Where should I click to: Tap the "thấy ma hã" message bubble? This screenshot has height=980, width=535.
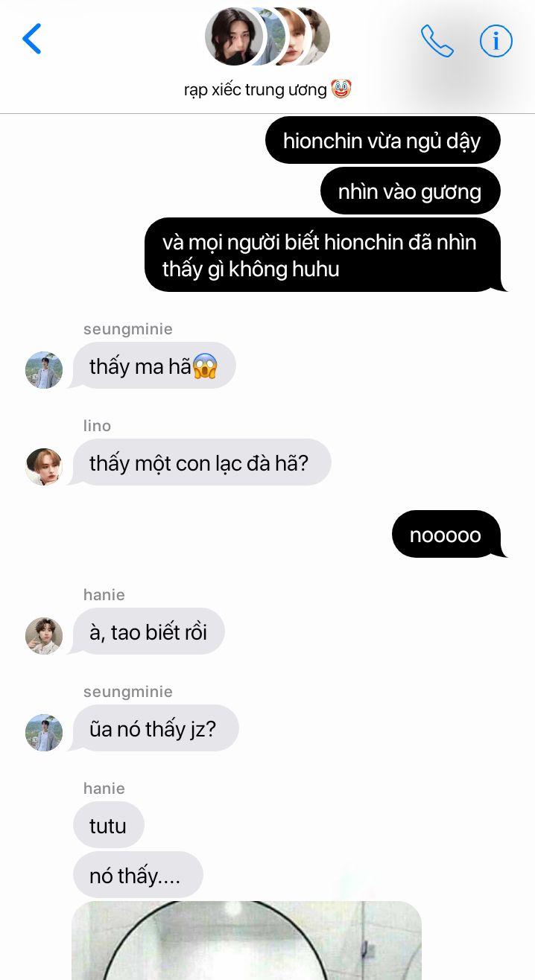point(153,366)
